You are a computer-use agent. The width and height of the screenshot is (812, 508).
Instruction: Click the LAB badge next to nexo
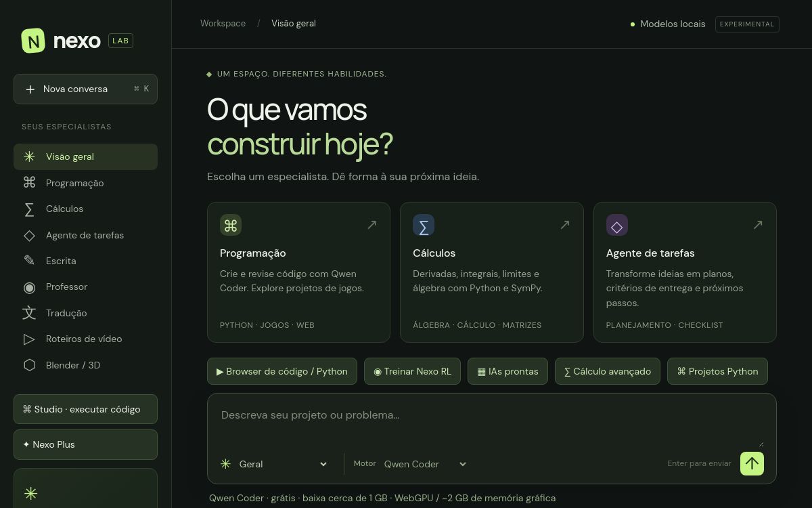[121, 41]
